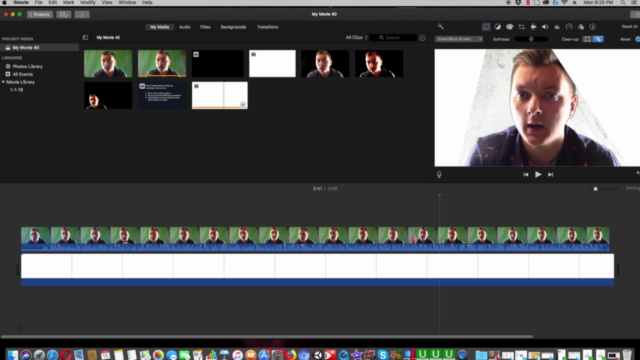Open the color correction palette tool

pos(509,27)
